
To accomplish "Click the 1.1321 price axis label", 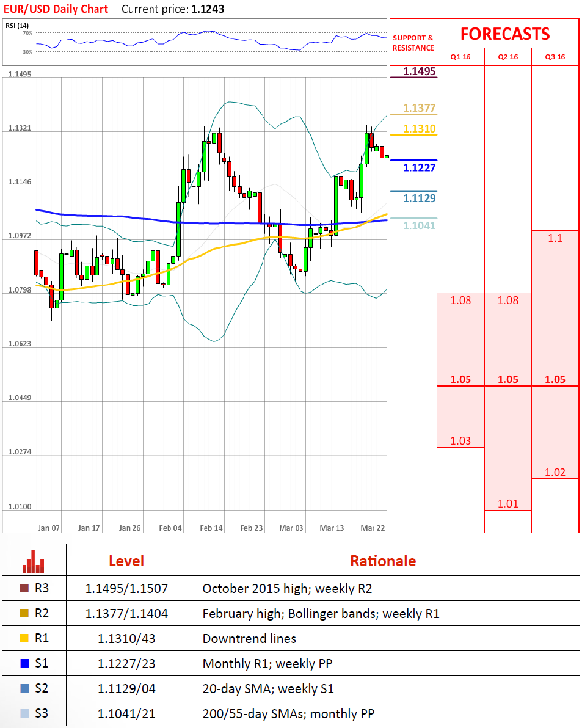I will [x=20, y=128].
